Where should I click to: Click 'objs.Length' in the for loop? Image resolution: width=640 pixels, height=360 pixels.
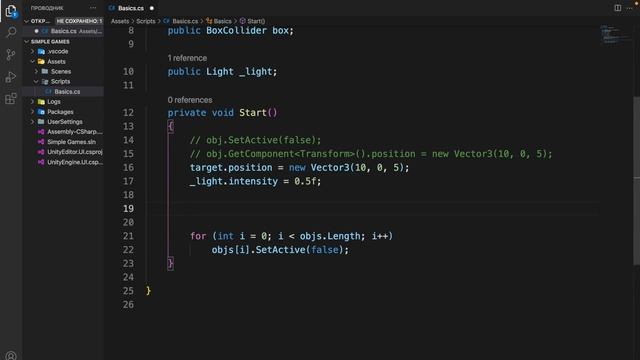[x=330, y=236]
